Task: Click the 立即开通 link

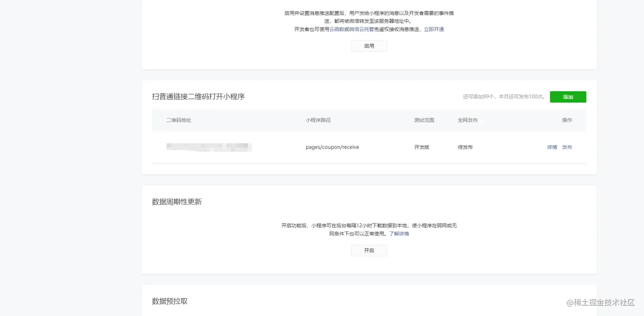Action: 434,29
